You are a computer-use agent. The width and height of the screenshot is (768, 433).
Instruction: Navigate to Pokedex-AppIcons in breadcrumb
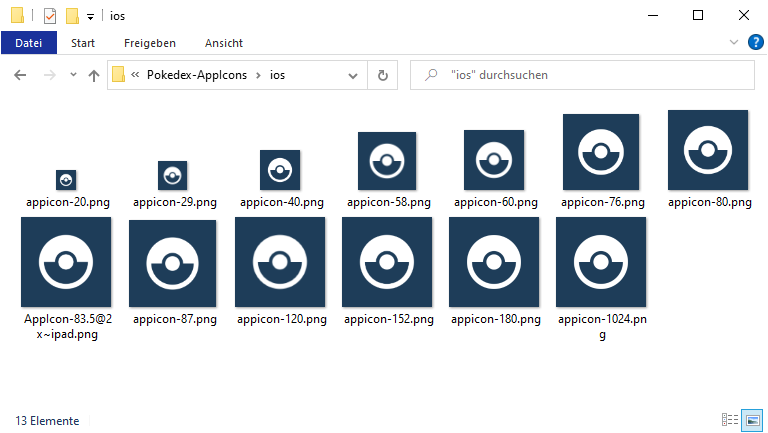click(x=197, y=75)
